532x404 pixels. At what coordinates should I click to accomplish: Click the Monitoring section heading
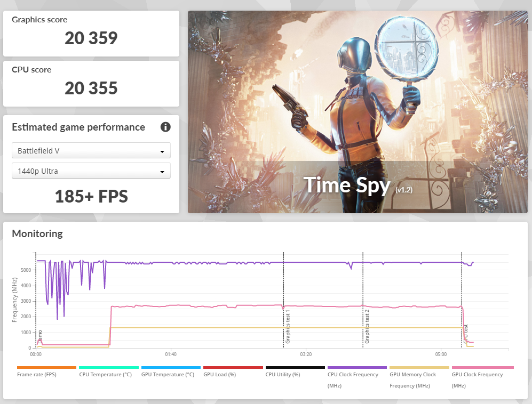(37, 233)
